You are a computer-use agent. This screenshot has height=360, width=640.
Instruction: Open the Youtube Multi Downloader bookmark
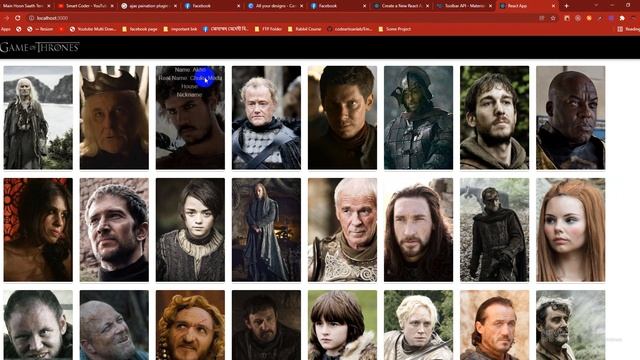[93, 29]
